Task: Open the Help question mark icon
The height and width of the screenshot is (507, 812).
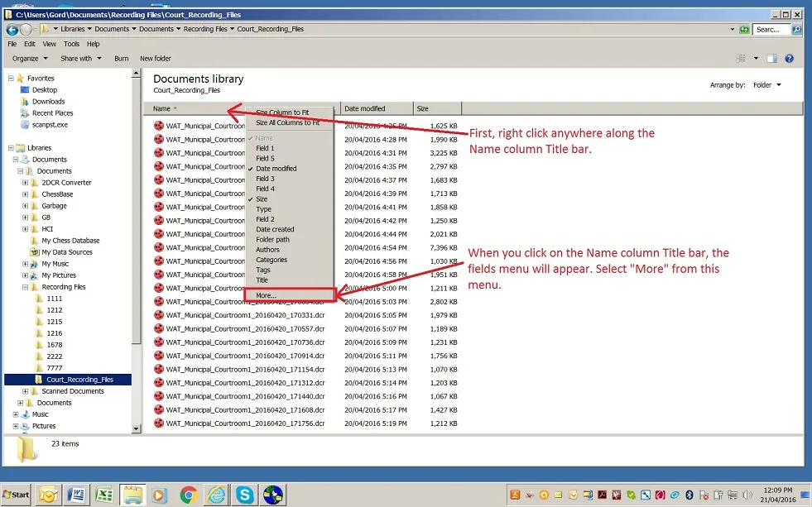Action: tap(789, 59)
